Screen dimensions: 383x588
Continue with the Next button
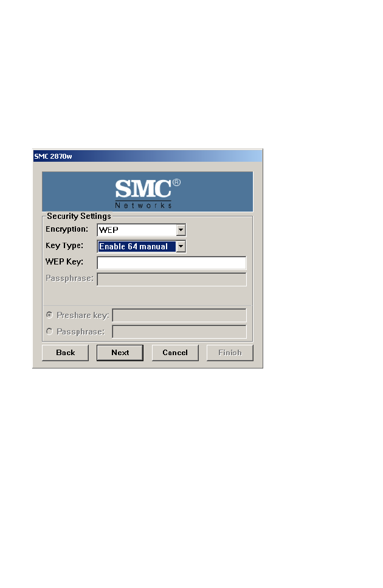click(x=120, y=353)
